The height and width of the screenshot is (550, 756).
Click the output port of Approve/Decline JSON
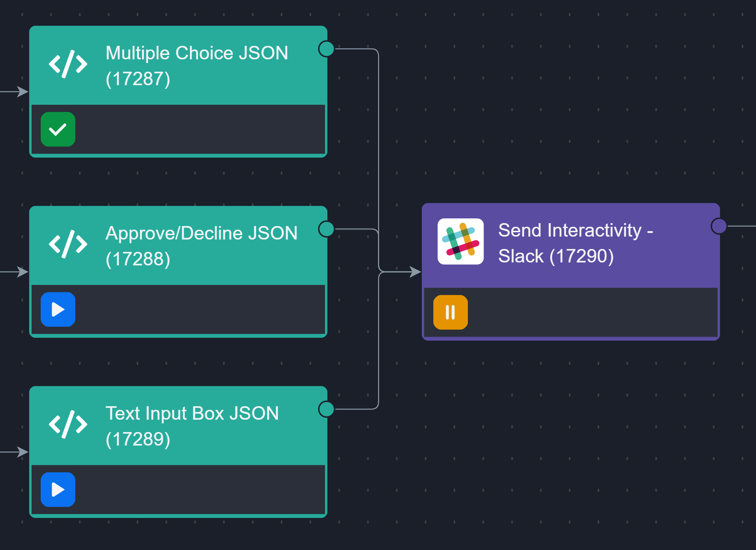pos(326,229)
